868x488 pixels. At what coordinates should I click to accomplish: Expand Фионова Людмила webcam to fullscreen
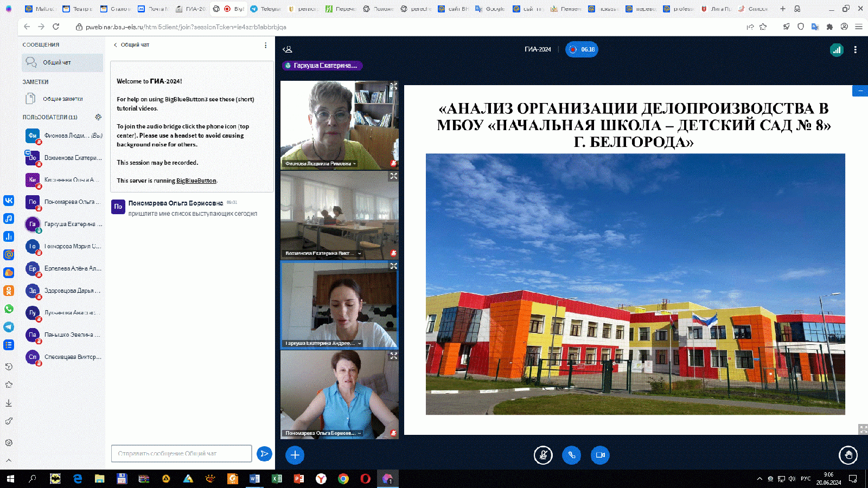coord(393,86)
